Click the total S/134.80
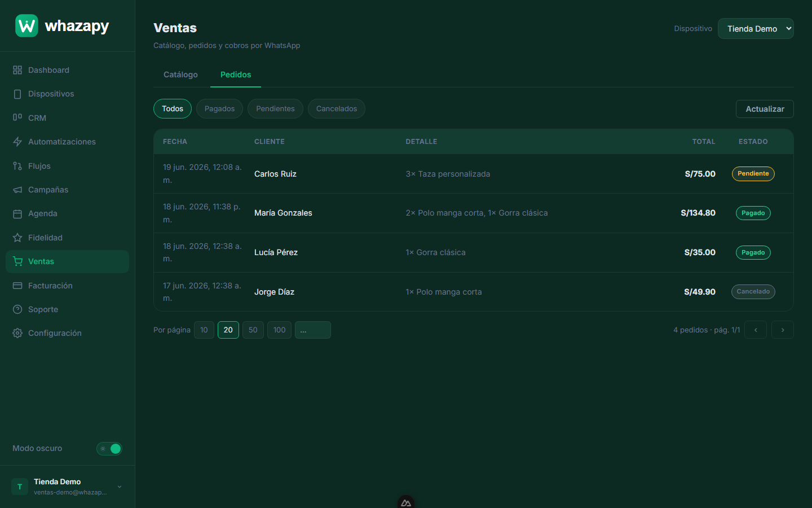The image size is (812, 508). [698, 213]
